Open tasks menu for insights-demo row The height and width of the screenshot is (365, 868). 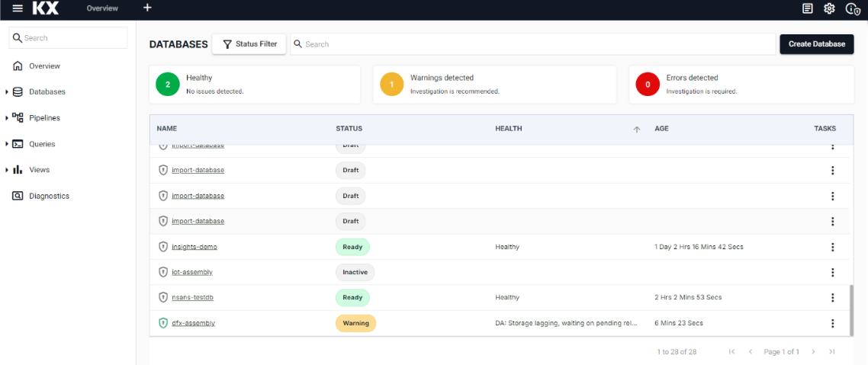(x=832, y=247)
